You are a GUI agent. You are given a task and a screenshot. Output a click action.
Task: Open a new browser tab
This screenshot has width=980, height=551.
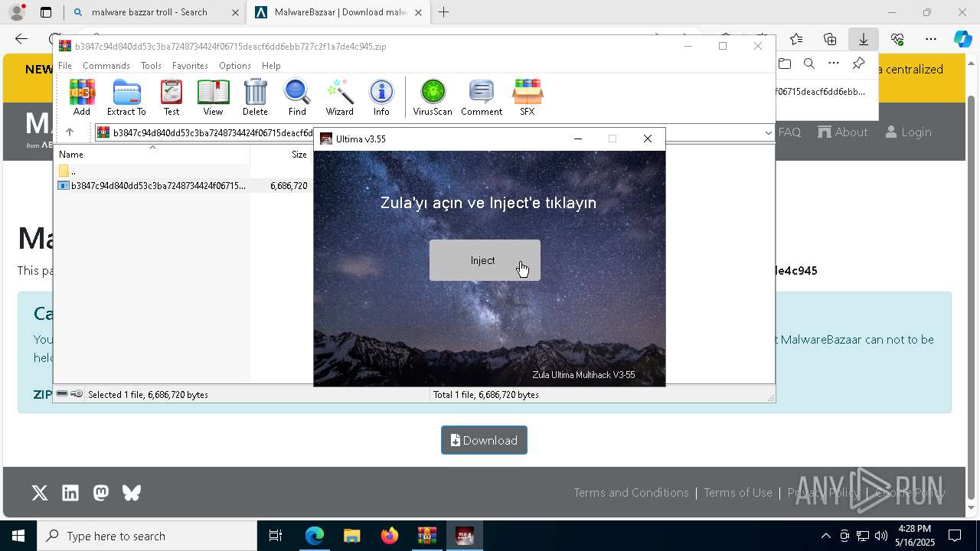444,12
